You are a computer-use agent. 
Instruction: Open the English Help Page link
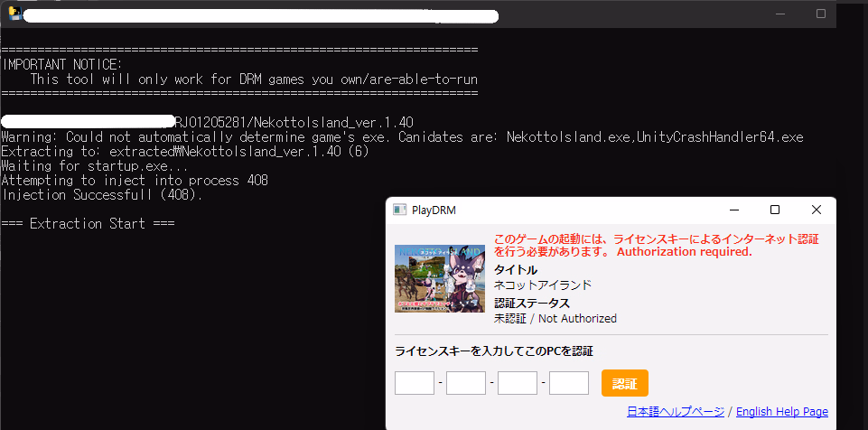(781, 412)
